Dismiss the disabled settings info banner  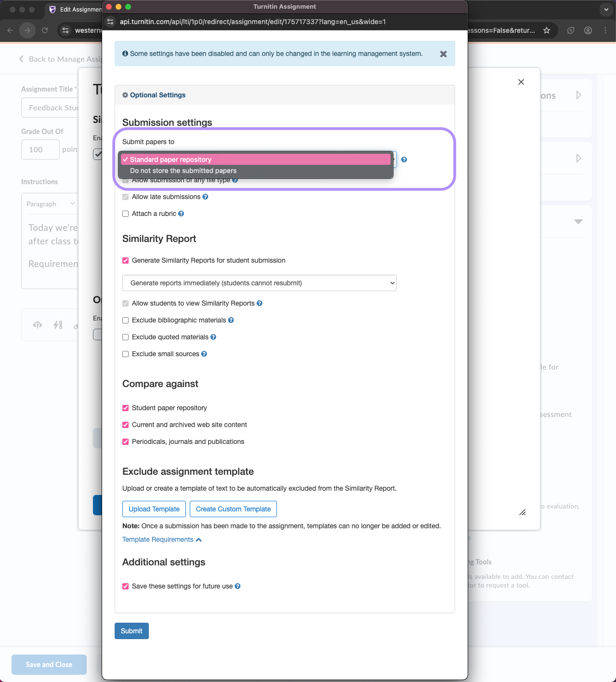pyautogui.click(x=443, y=54)
